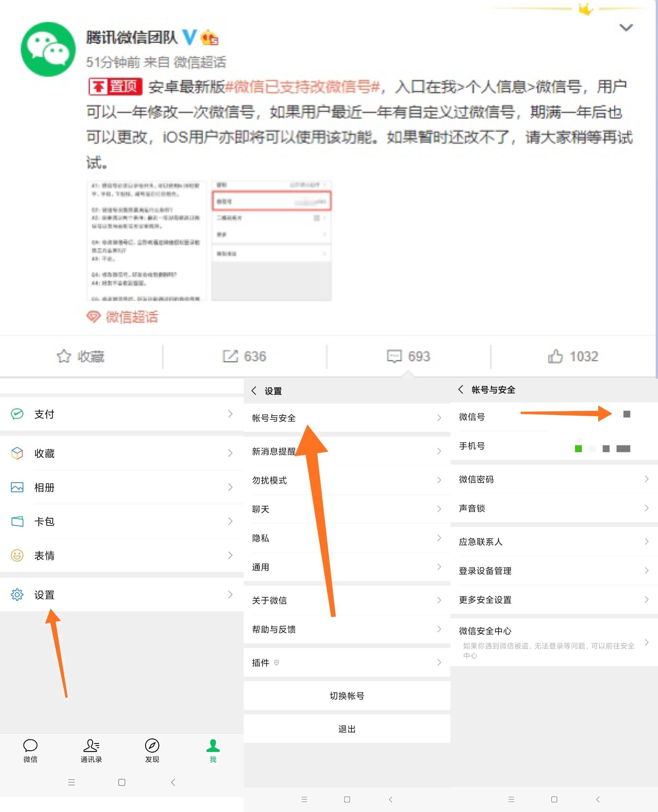The height and width of the screenshot is (812, 658).
Task: Expand the 卡包 row chevron
Action: [230, 521]
